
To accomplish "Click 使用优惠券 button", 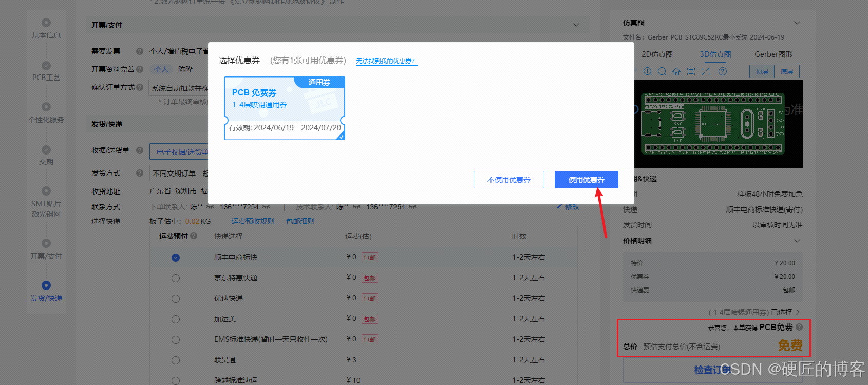I will 587,180.
